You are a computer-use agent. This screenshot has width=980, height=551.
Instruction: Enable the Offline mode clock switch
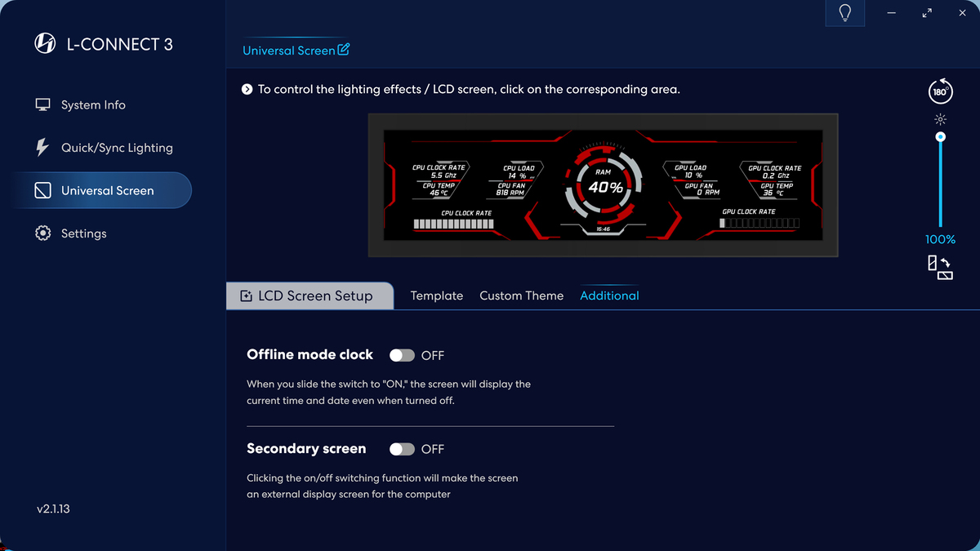[x=402, y=355]
